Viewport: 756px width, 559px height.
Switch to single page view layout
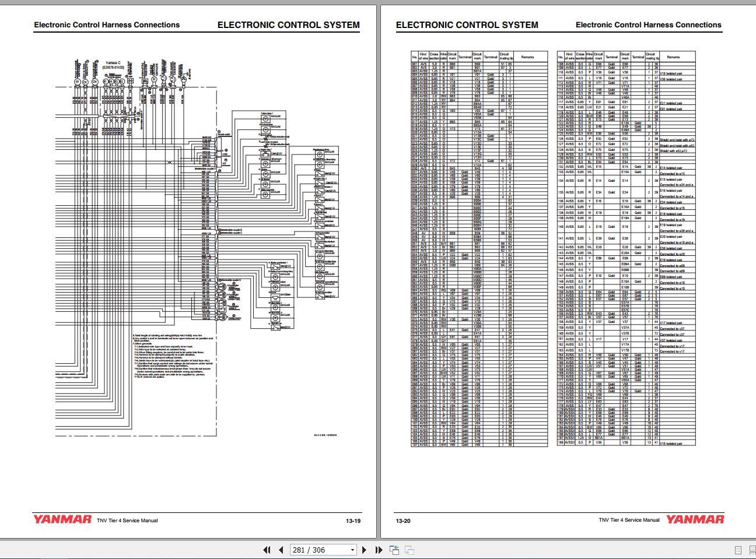coord(738,550)
